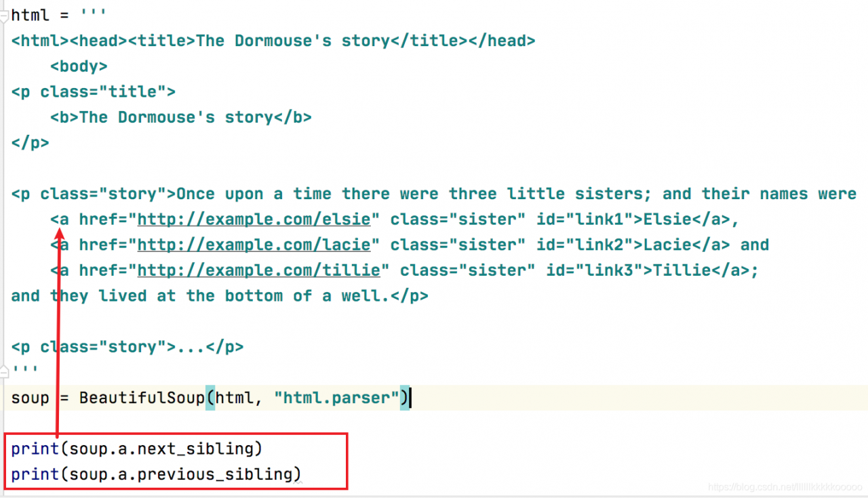
Task: Place cursor on <p class="title"> line
Action: click(94, 91)
